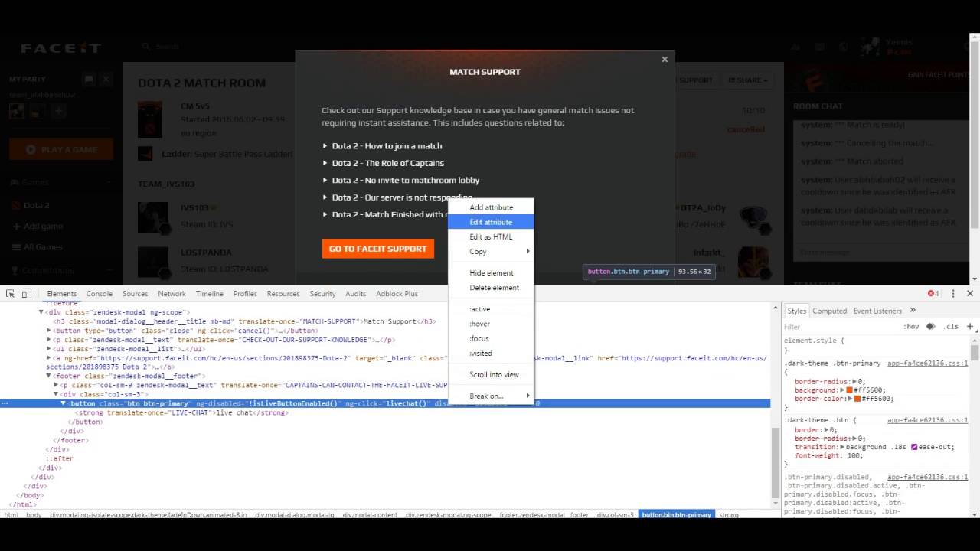Click the red error count indicator
This screenshot has height=551, width=980.
[x=933, y=294]
